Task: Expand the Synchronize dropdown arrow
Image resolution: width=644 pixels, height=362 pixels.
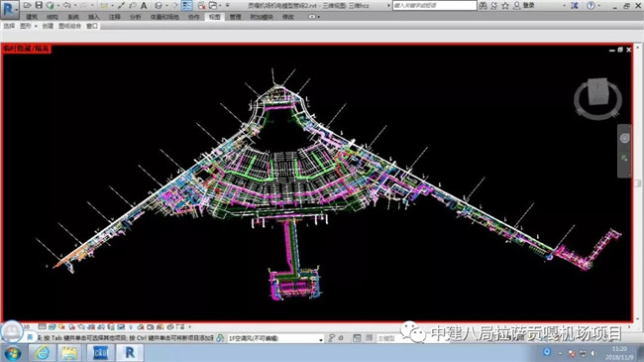Action: pos(58,5)
